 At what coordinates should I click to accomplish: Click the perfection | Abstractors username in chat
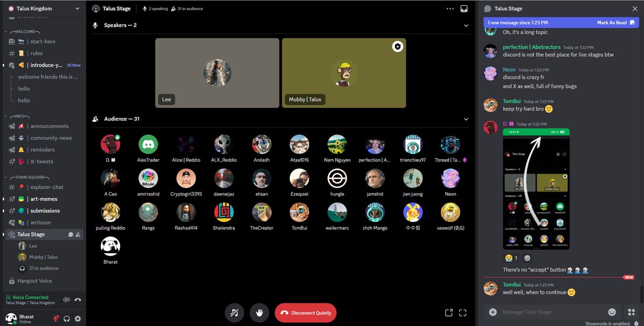pyautogui.click(x=531, y=47)
